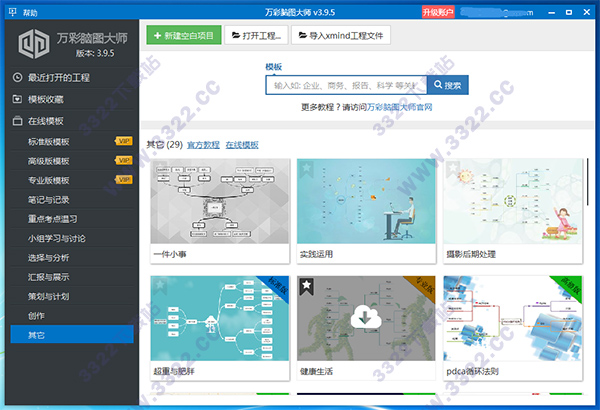
Task: Click the 健康生活 template title text
Action: (x=316, y=371)
